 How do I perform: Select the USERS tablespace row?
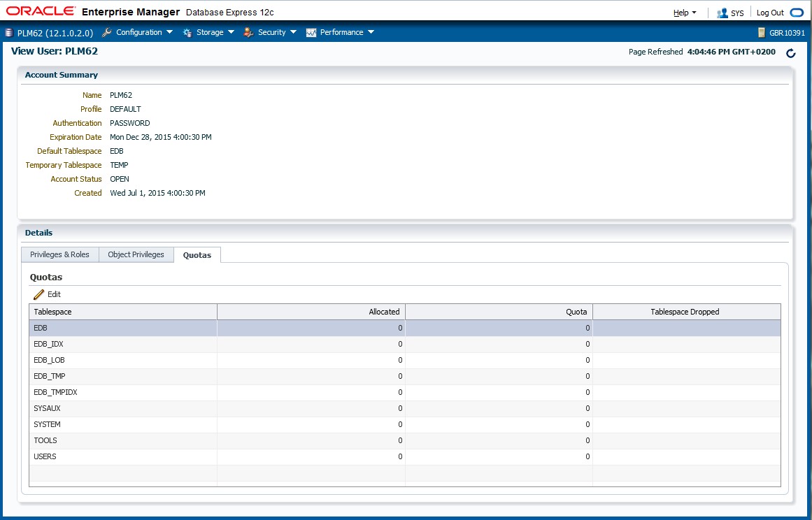(405, 456)
